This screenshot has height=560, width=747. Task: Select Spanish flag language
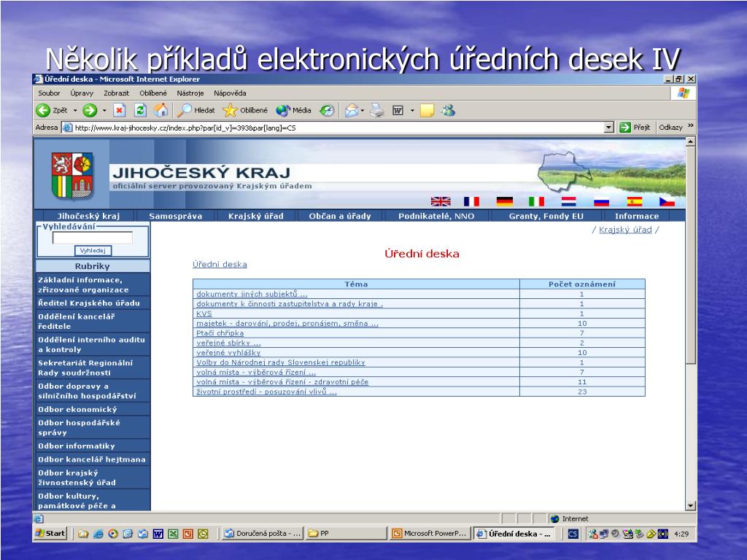point(634,201)
